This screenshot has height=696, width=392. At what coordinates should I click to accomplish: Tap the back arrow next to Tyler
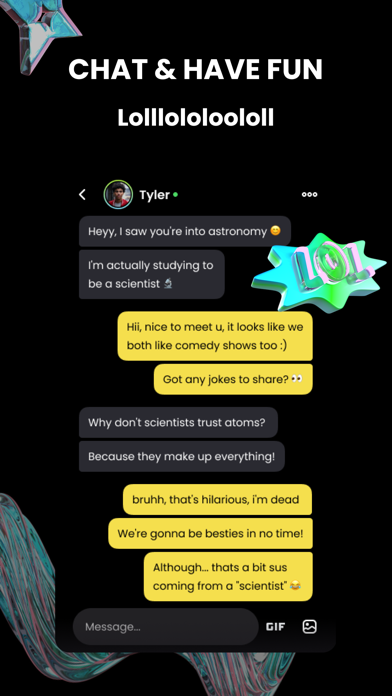pyautogui.click(x=82, y=194)
